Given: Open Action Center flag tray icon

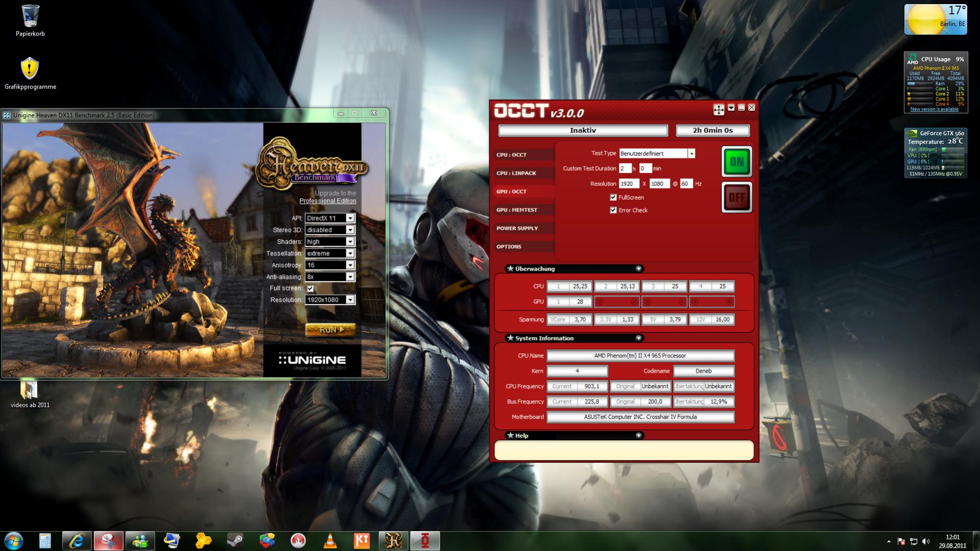Looking at the screenshot, I should tap(901, 541).
